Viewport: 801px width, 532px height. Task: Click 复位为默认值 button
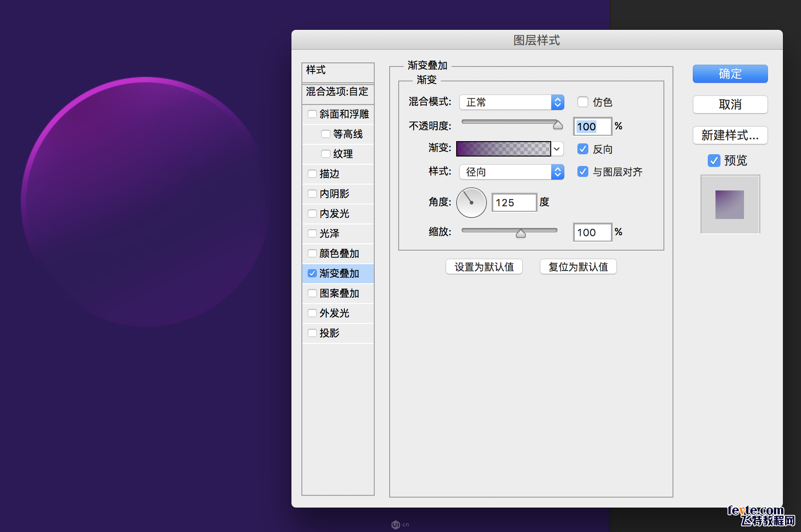pyautogui.click(x=578, y=267)
